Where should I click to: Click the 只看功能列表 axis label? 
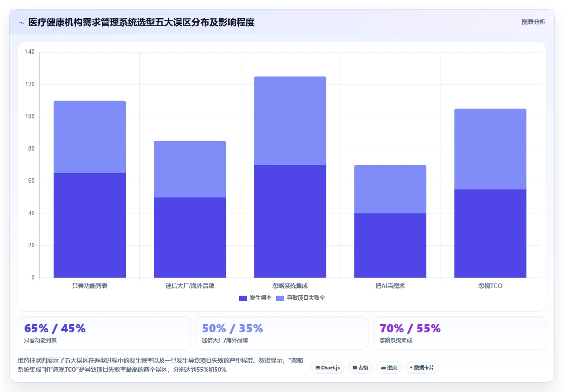[x=90, y=286]
